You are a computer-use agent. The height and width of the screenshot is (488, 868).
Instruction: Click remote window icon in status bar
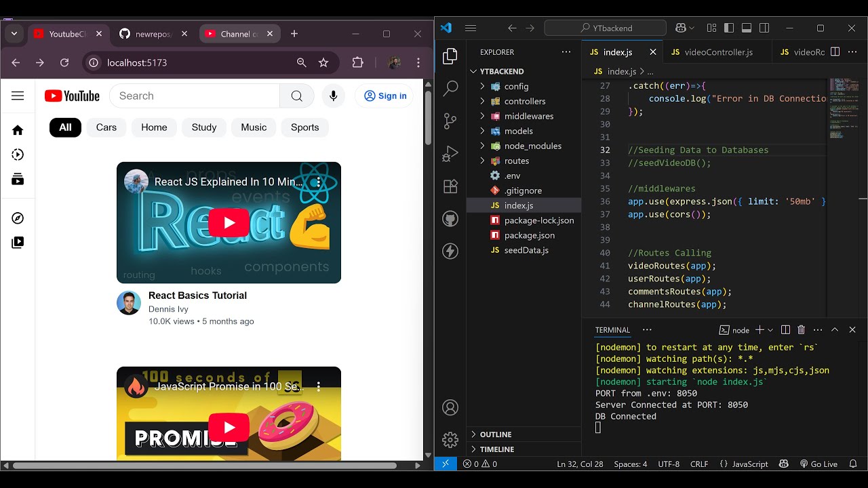[x=445, y=464]
